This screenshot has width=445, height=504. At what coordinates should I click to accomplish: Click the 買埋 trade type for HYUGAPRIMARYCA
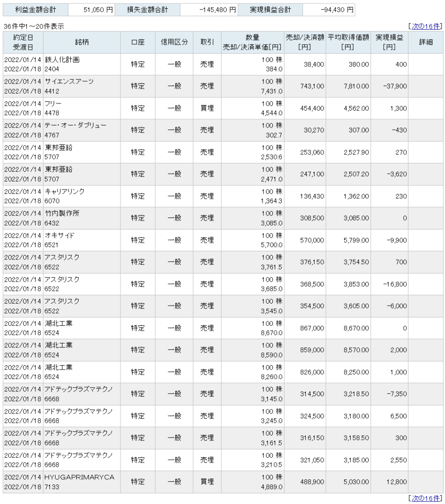click(x=207, y=482)
